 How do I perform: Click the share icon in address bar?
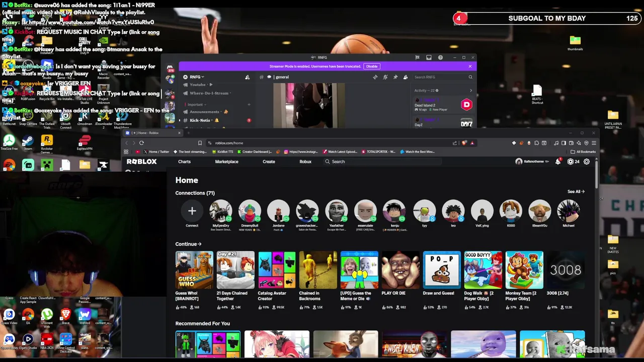click(x=455, y=143)
